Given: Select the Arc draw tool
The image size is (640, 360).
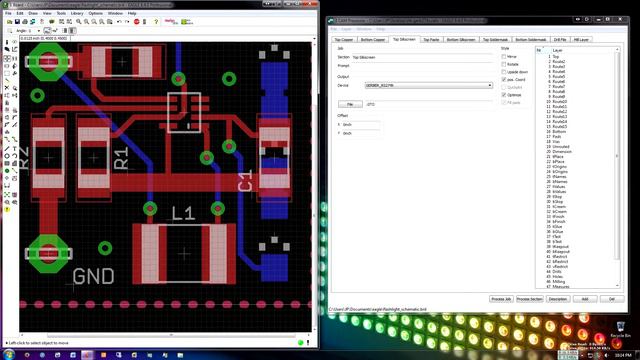Looking at the screenshot, I should click(x=15, y=156).
